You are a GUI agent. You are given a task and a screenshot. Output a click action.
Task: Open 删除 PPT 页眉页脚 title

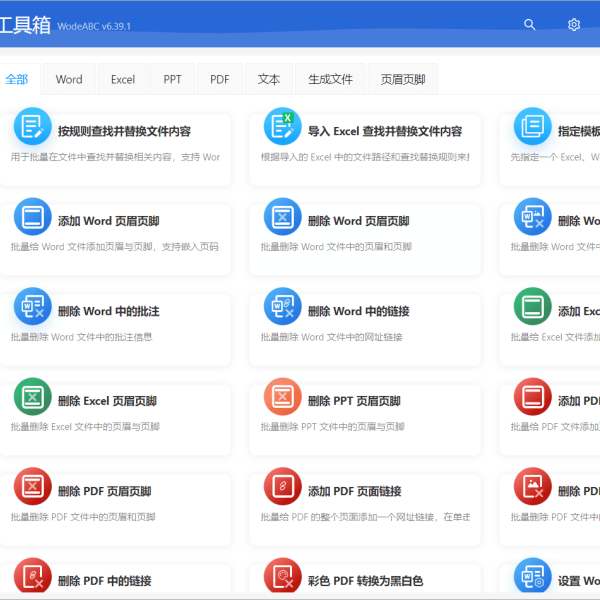tap(354, 401)
